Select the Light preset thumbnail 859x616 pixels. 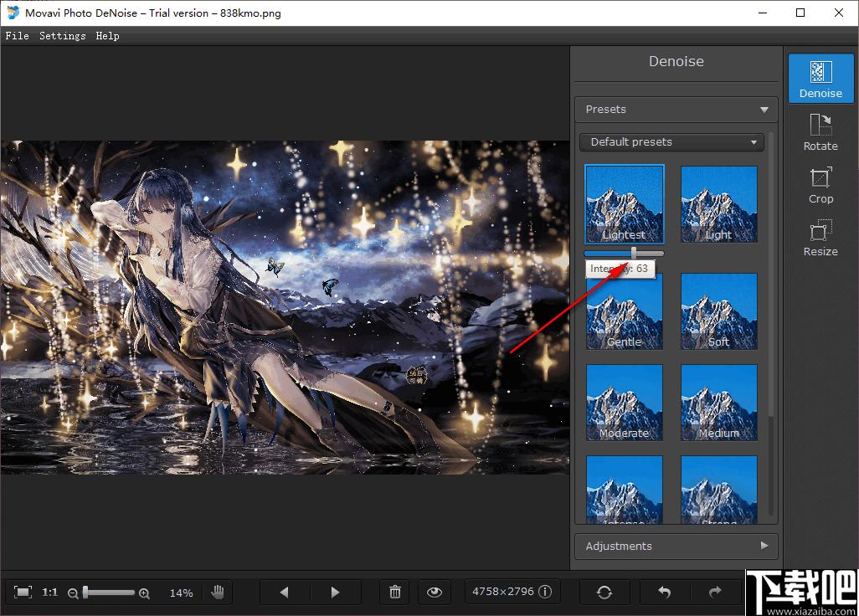tap(718, 203)
